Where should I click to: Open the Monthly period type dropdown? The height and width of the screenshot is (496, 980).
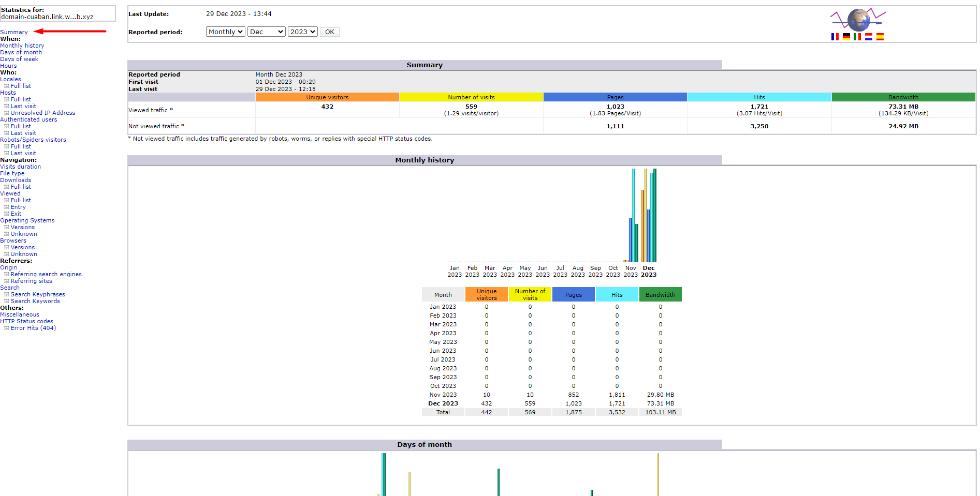tap(226, 32)
